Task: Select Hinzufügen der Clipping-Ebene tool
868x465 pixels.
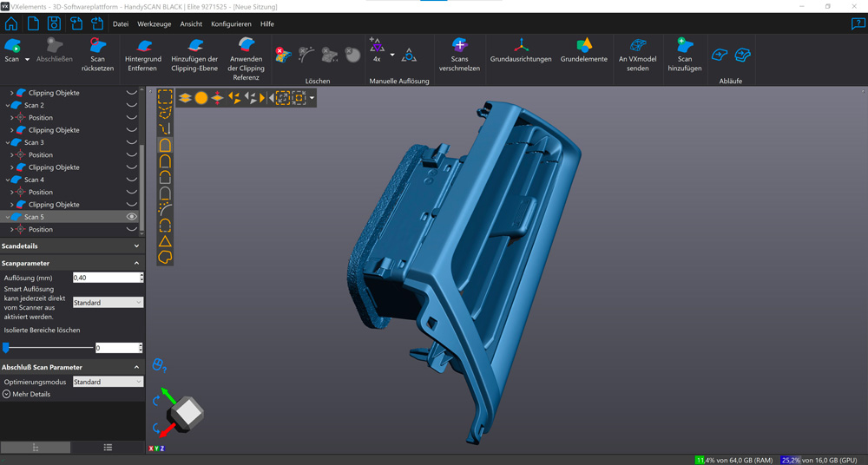Action: tap(194, 46)
